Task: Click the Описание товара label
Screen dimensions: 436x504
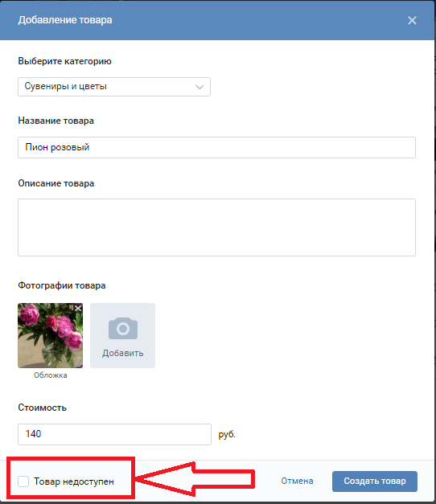Action: tap(56, 183)
